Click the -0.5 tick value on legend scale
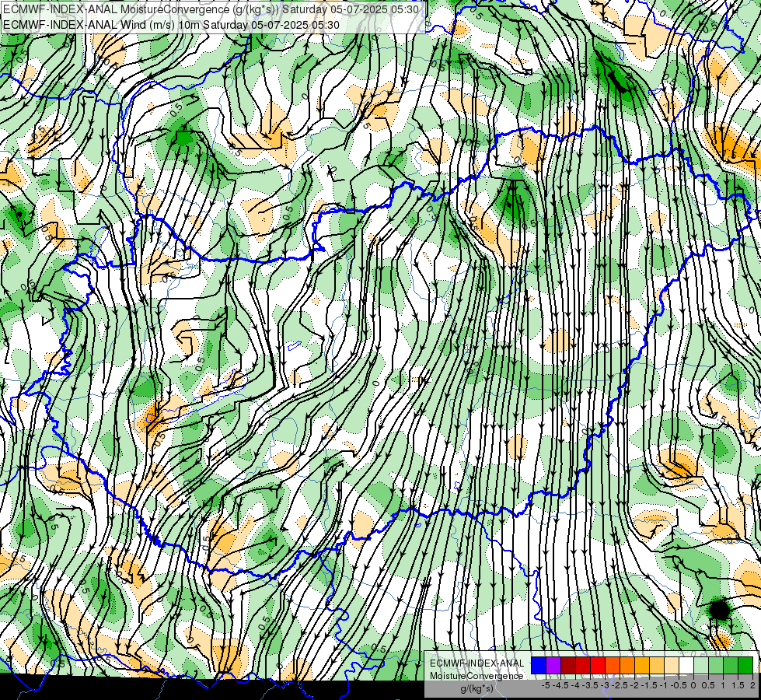761x700 pixels. [x=679, y=685]
